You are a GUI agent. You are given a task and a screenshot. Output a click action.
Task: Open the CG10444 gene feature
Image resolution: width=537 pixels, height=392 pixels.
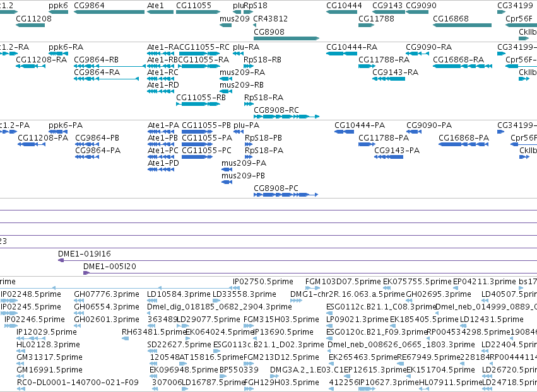pos(341,12)
